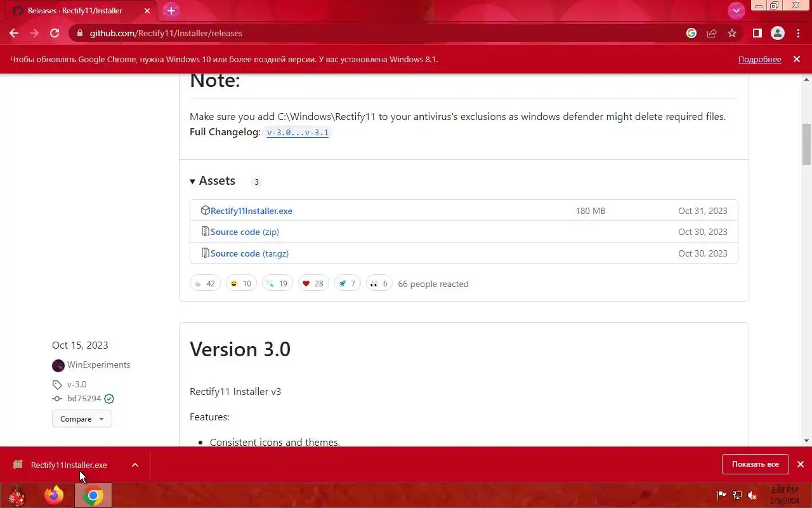
Task: Open tab search dropdown arrow
Action: pyautogui.click(x=736, y=11)
